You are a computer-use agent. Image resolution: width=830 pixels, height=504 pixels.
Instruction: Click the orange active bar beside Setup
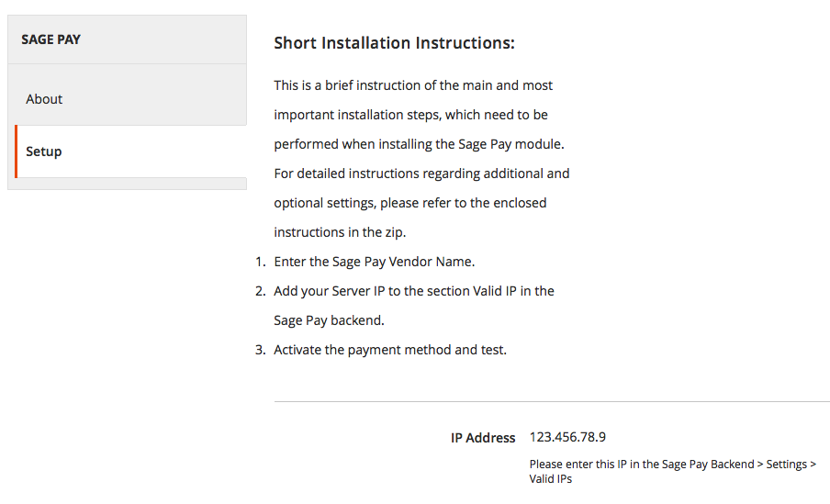point(16,151)
